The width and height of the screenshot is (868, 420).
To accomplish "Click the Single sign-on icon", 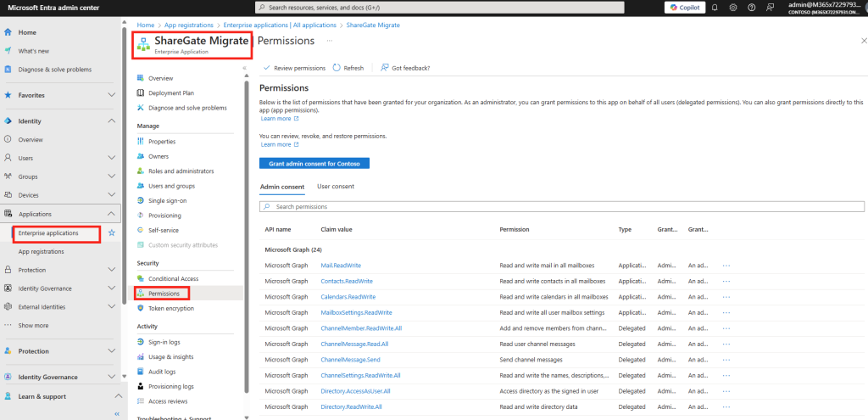I will click(141, 200).
